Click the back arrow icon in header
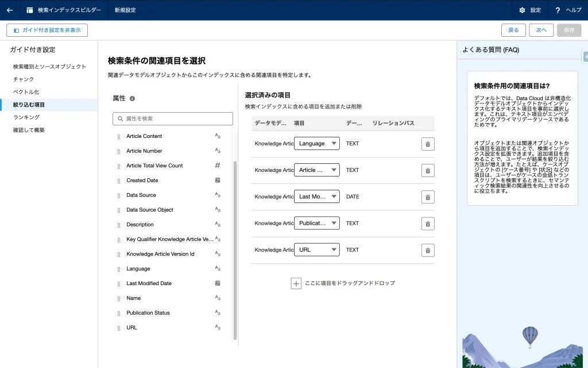 point(10,10)
